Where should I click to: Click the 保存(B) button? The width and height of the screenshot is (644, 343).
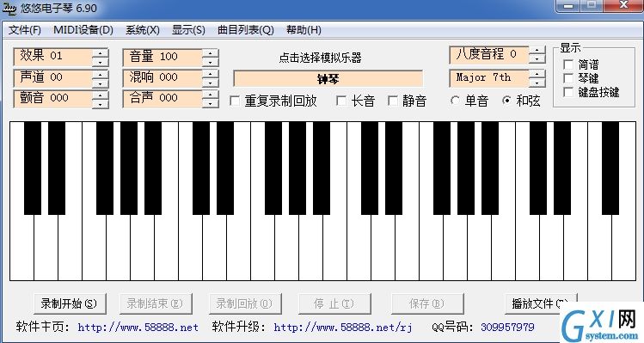click(427, 304)
